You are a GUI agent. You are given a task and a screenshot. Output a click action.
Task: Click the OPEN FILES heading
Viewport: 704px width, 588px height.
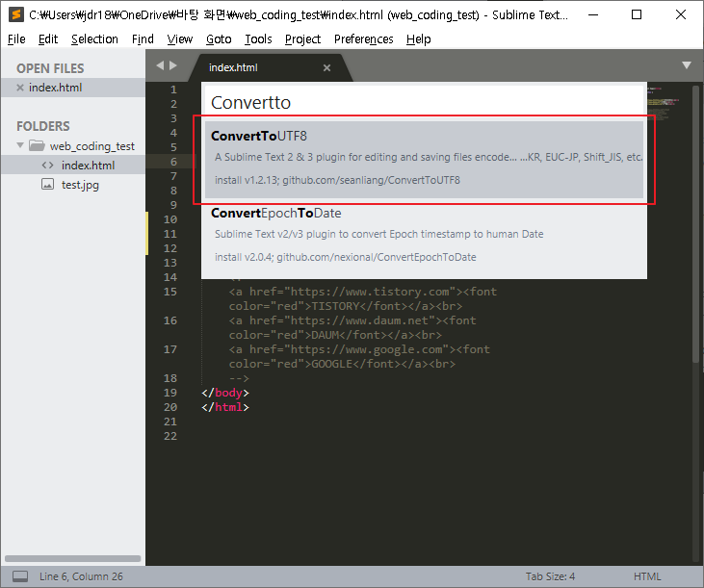(x=50, y=68)
